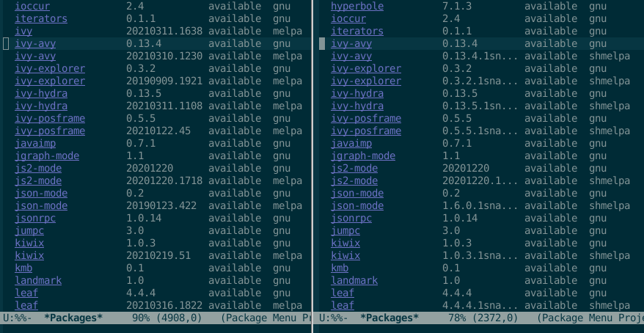Click the 90% position indicator in the mode line
This screenshot has width=644, height=333.
point(141,318)
